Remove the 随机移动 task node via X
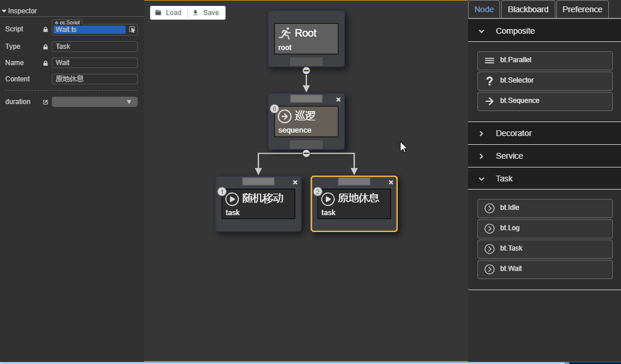Image resolution: width=621 pixels, height=364 pixels. click(295, 182)
